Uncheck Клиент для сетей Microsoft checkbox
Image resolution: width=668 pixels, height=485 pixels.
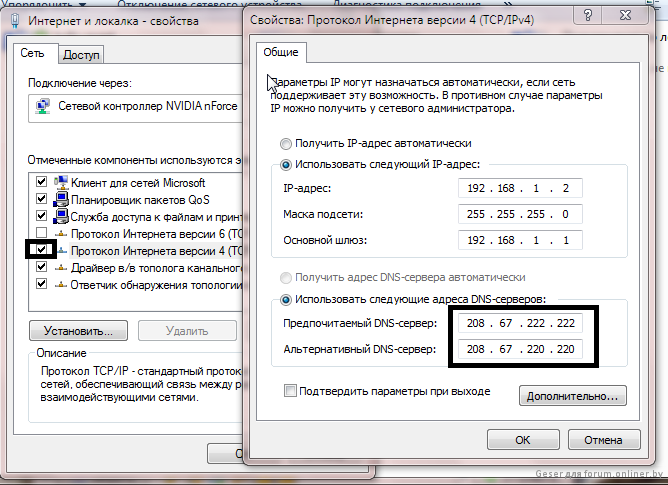coord(41,182)
